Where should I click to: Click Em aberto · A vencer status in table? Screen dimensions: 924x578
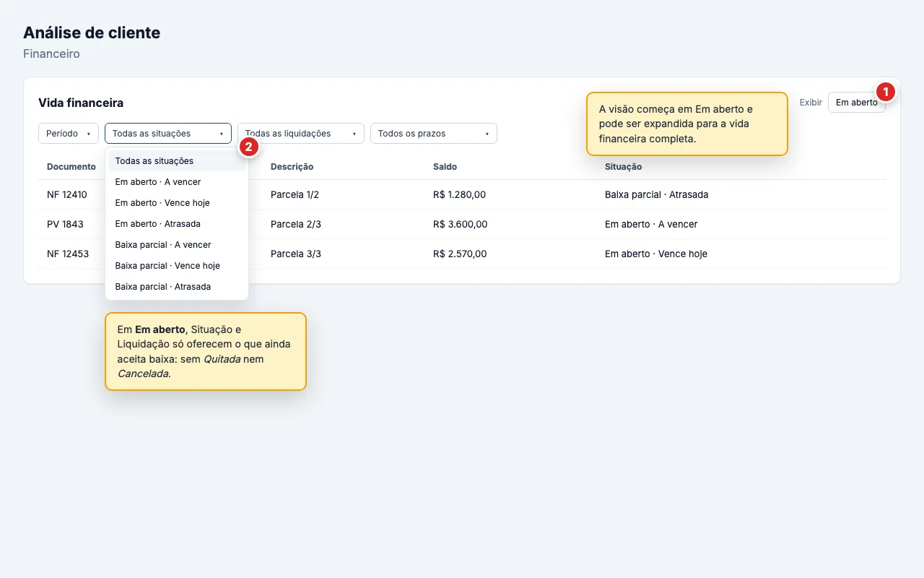point(651,225)
